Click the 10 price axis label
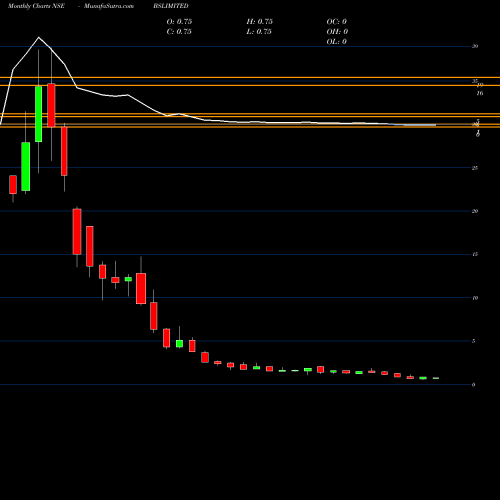 (x=475, y=298)
